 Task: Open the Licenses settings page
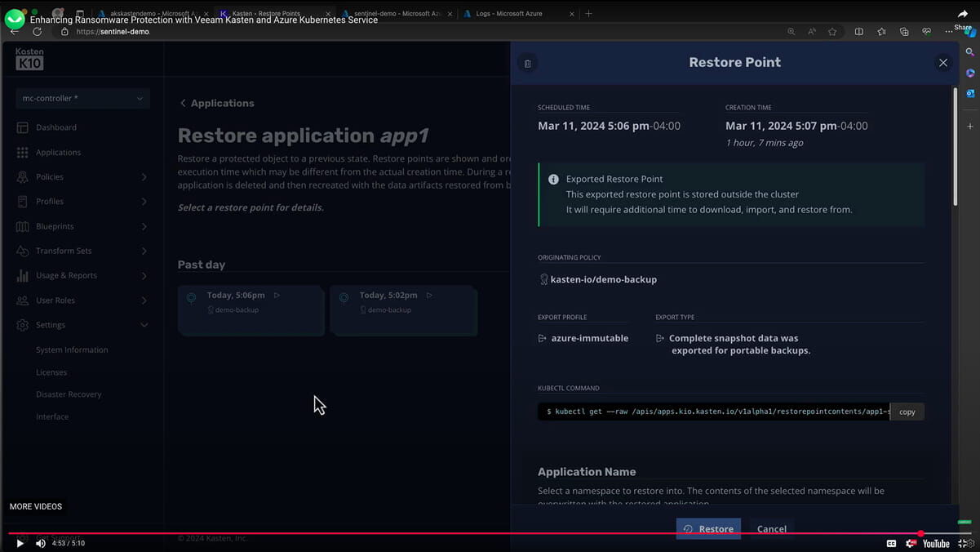click(x=51, y=372)
